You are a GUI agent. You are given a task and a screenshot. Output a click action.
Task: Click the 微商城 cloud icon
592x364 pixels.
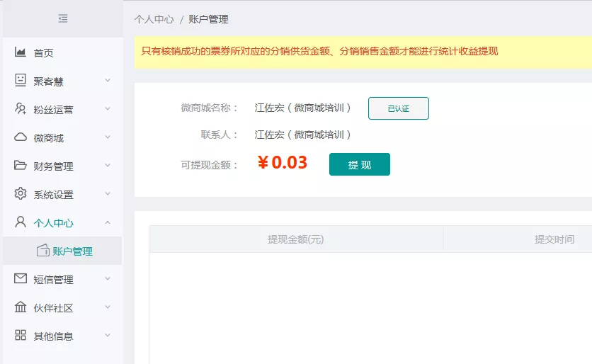pos(21,137)
